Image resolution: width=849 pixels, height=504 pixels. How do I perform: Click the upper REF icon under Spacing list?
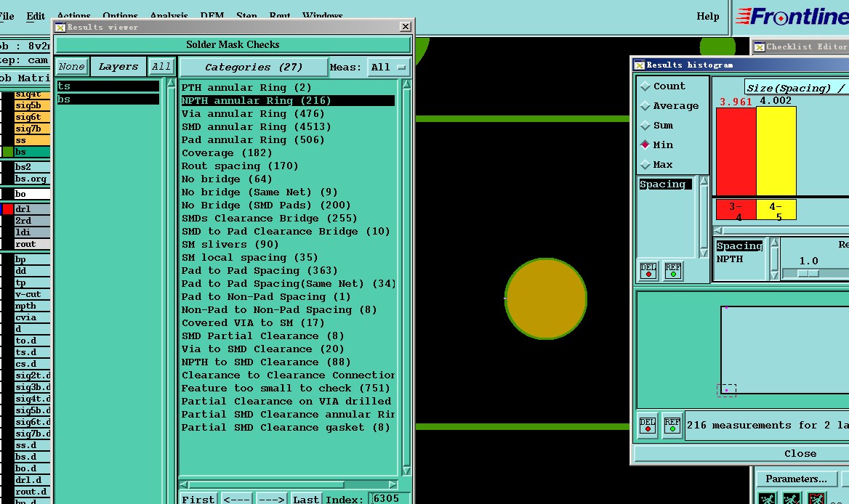click(x=673, y=271)
